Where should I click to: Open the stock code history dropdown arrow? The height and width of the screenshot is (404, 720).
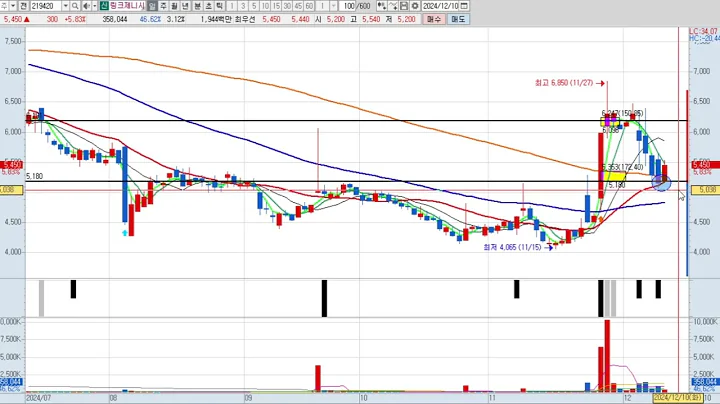[65, 6]
